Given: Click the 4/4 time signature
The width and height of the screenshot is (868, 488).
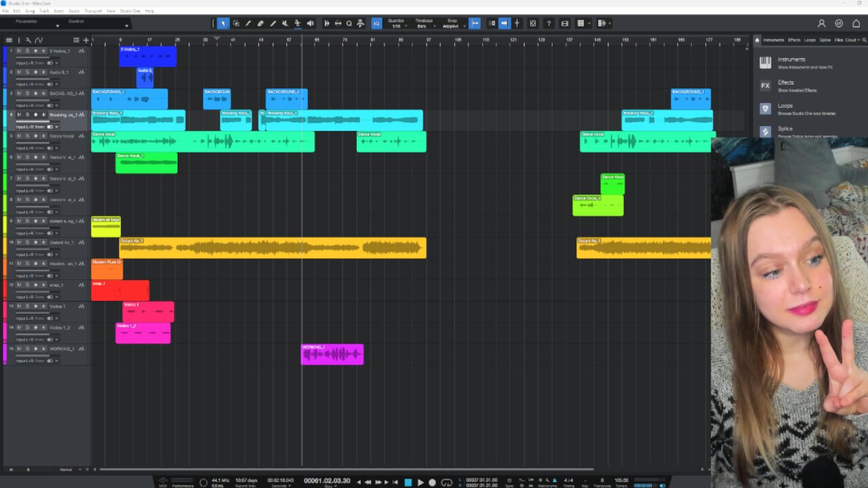Looking at the screenshot, I should pos(568,481).
